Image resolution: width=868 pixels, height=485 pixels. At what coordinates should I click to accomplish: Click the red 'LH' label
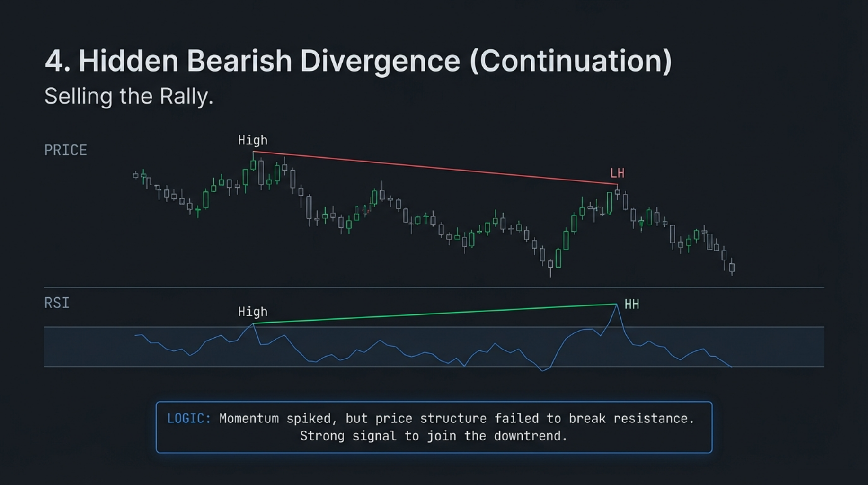[617, 173]
